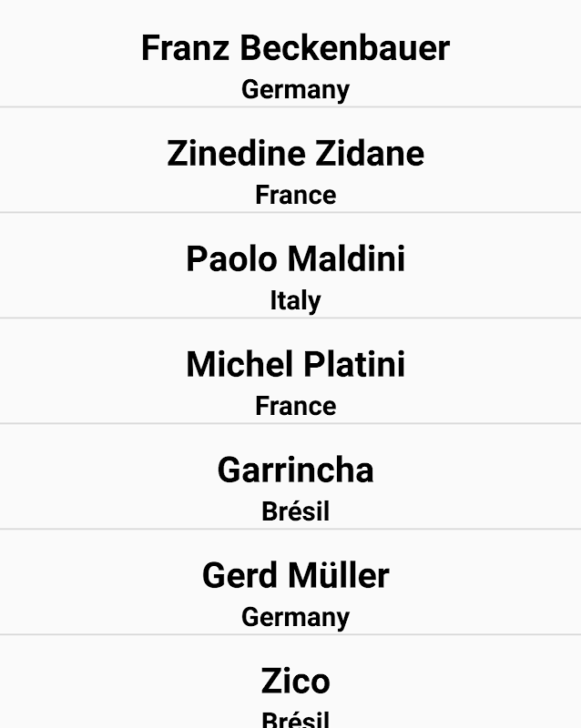
Task: Tap the Brésil label under Garrincha
Action: [x=295, y=511]
